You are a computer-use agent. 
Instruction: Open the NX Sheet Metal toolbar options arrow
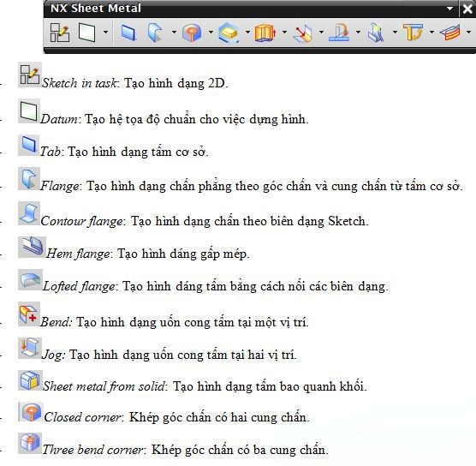point(450,9)
